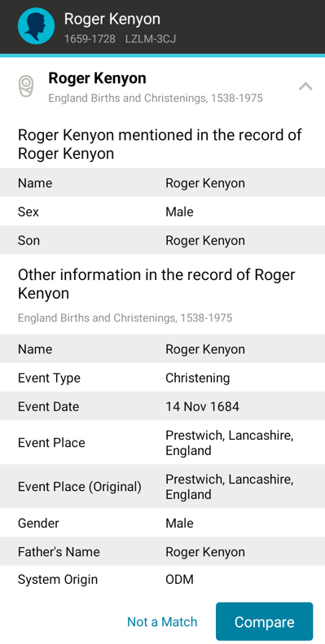Tap the Event Place (Original) row
This screenshot has height=644, width=325.
coord(162,487)
